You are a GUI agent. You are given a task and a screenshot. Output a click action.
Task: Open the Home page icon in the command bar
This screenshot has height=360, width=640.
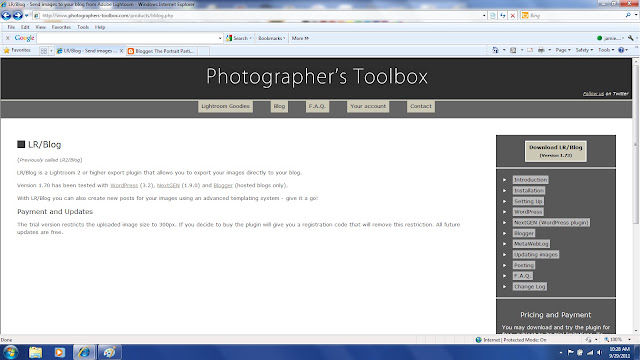click(x=495, y=50)
